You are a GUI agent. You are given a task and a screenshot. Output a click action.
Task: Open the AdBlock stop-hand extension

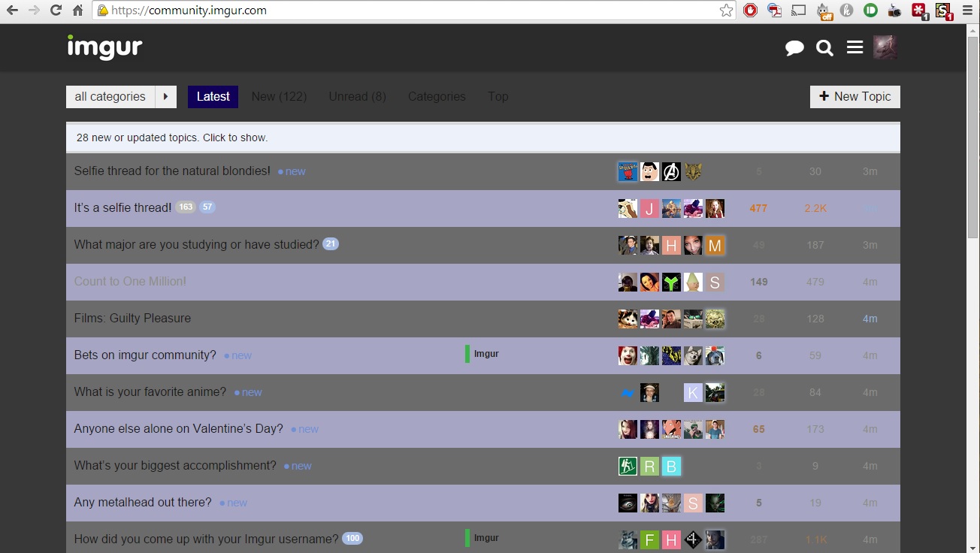[750, 11]
